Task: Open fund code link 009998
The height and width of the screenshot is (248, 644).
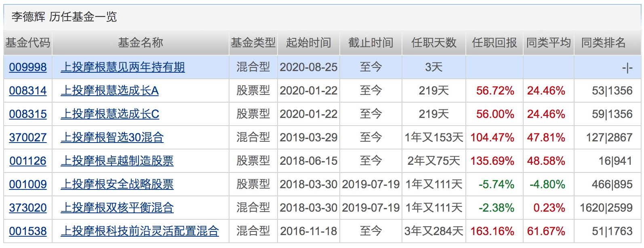Action: 28,67
